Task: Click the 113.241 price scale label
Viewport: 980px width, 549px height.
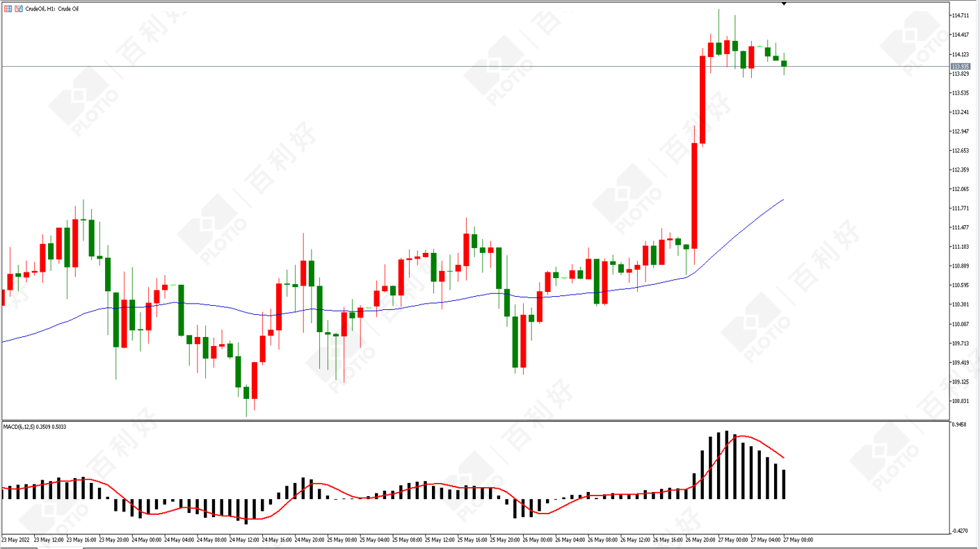Action: (x=961, y=112)
